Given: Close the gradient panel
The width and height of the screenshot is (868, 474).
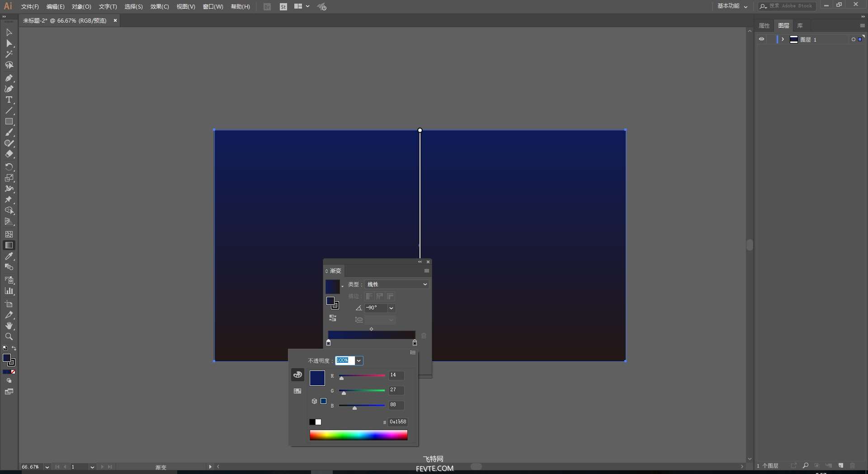Looking at the screenshot, I should (428, 262).
